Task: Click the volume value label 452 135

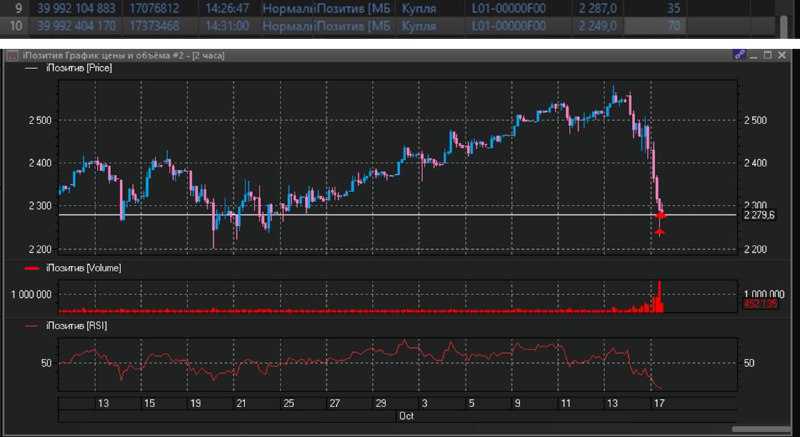Action: coord(760,304)
